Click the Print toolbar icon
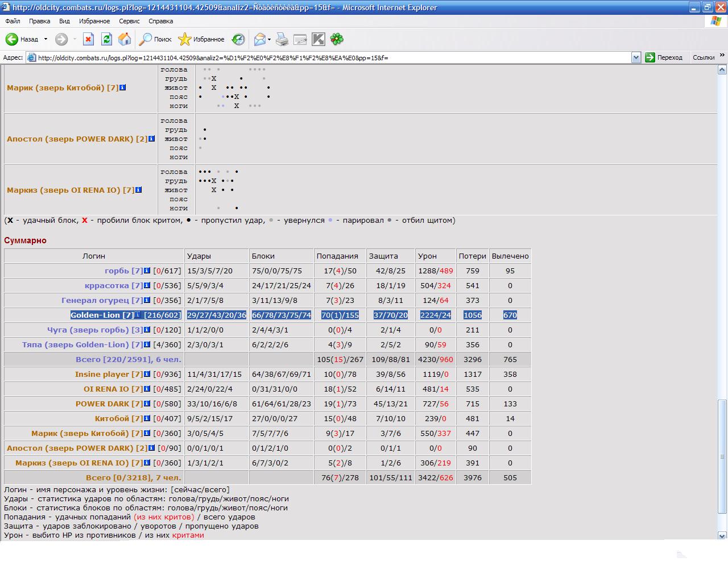 (x=282, y=39)
